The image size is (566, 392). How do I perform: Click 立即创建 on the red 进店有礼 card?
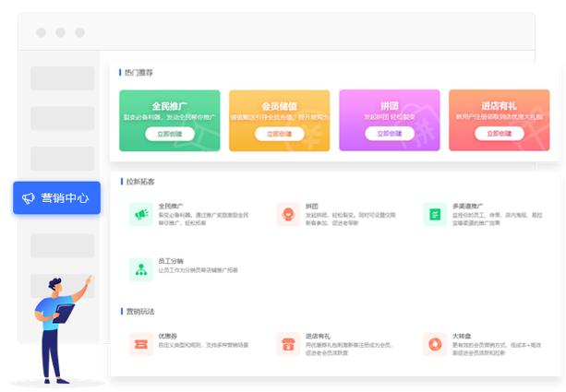tap(500, 134)
